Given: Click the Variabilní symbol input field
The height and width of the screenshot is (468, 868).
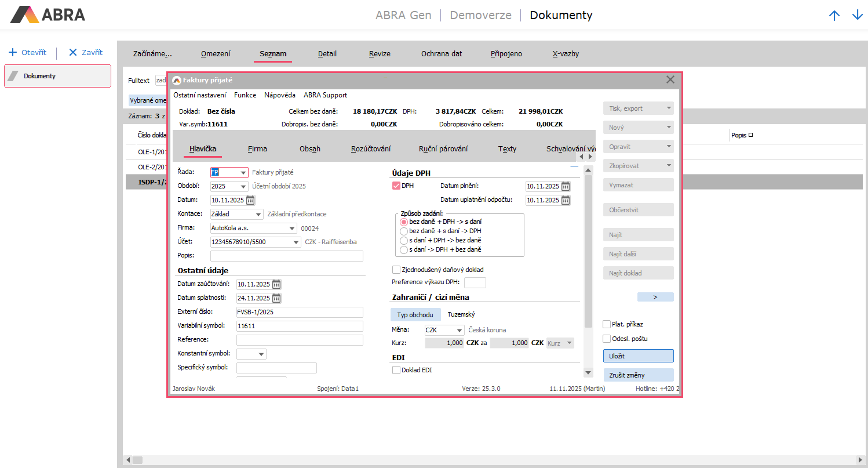Looking at the screenshot, I should (x=300, y=326).
